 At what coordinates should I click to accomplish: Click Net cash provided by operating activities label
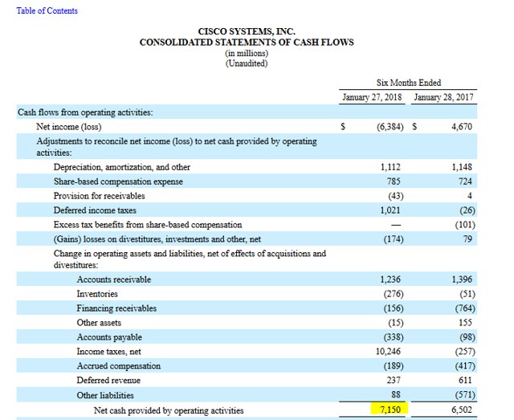168,410
